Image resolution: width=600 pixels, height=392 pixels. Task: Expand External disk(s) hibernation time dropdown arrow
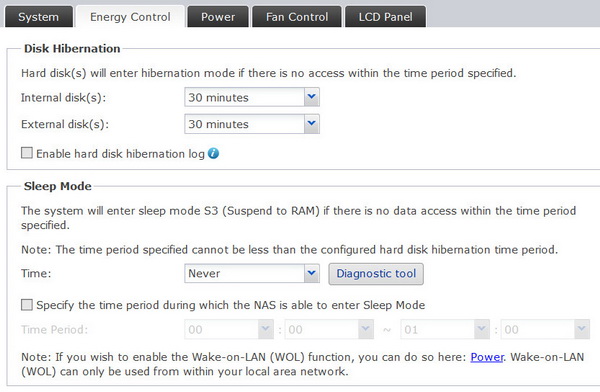coord(312,124)
